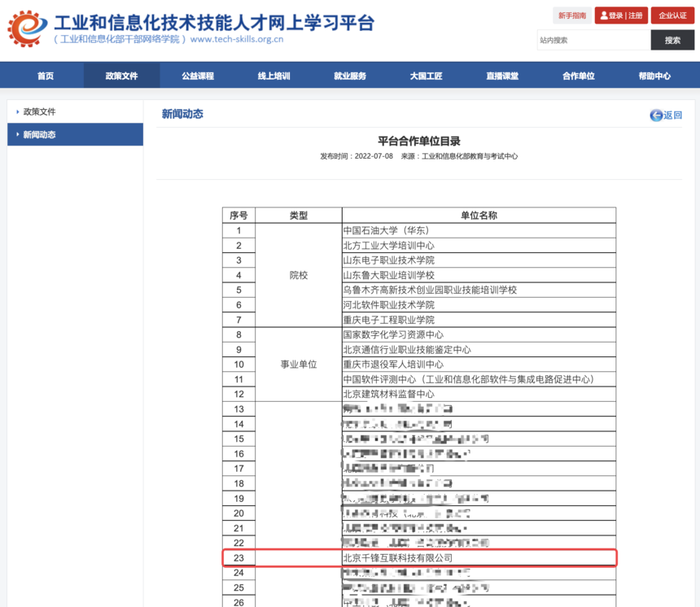The width and height of the screenshot is (700, 607).
Task: Click the www.tech-skills.org.cn address in the header
Action: [x=237, y=39]
